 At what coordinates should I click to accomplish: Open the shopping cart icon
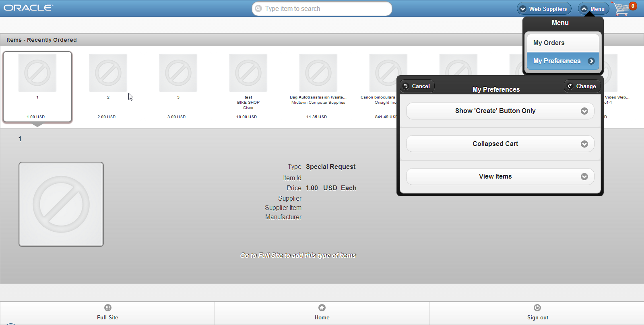[621, 9]
